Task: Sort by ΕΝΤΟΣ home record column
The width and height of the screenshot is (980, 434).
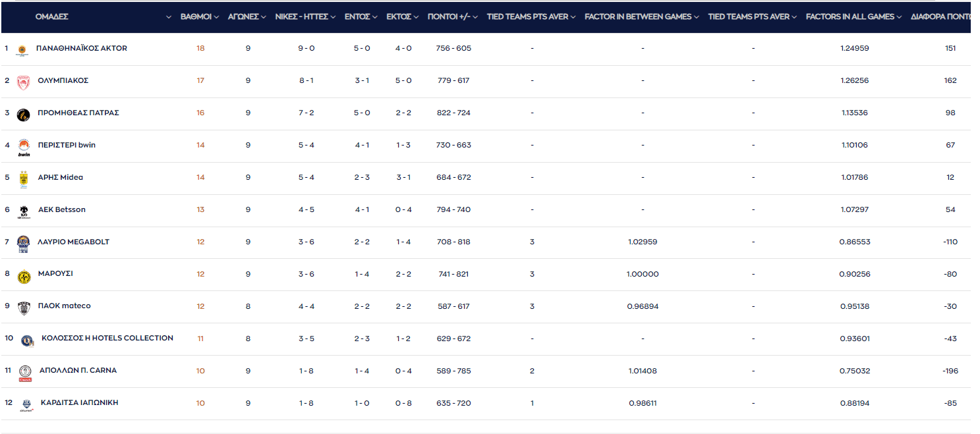Action: 361,16
